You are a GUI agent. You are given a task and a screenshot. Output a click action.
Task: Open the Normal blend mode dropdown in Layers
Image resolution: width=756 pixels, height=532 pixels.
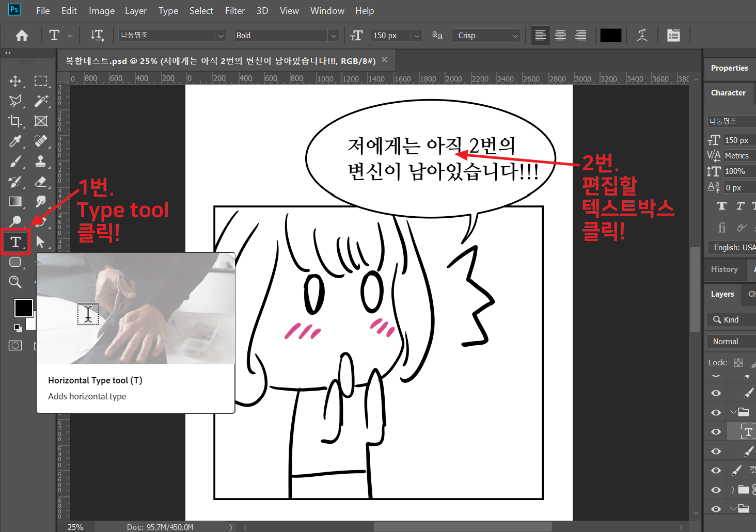coord(729,341)
